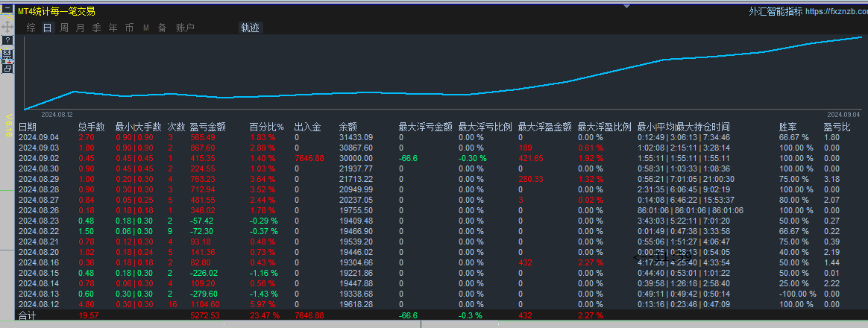Click the floating profit value 421.65

click(x=530, y=158)
